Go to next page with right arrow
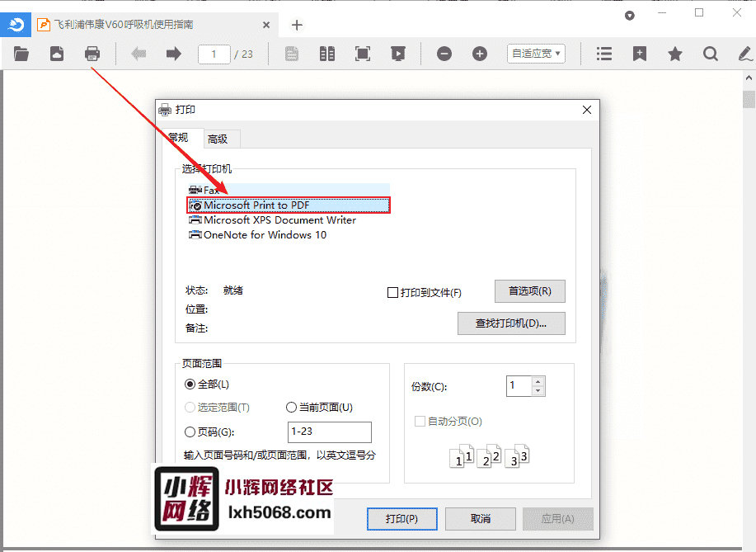756x552 pixels. click(x=174, y=54)
